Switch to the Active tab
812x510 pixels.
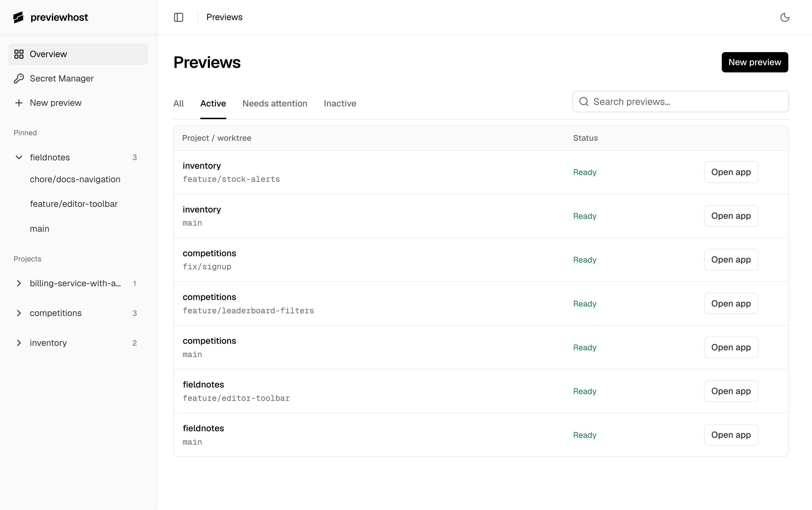213,103
